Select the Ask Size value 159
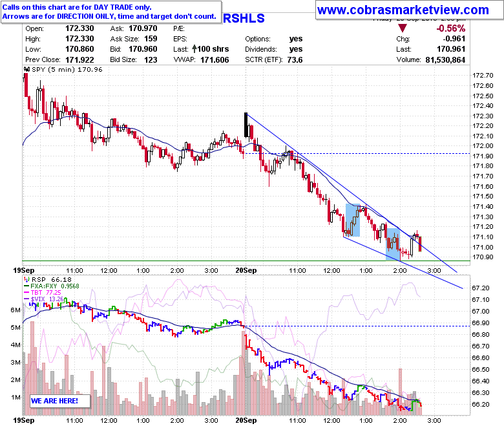This screenshot has height=426, width=504. click(x=151, y=39)
